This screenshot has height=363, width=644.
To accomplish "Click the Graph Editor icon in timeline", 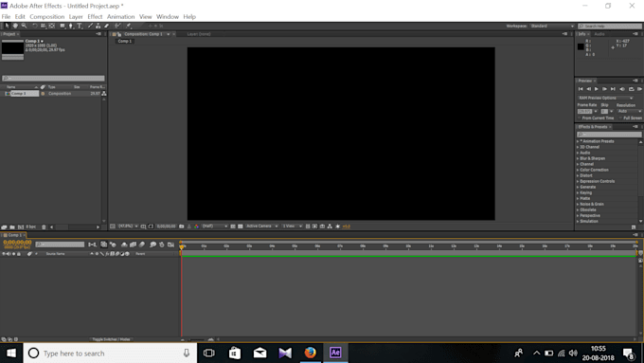I will [170, 245].
